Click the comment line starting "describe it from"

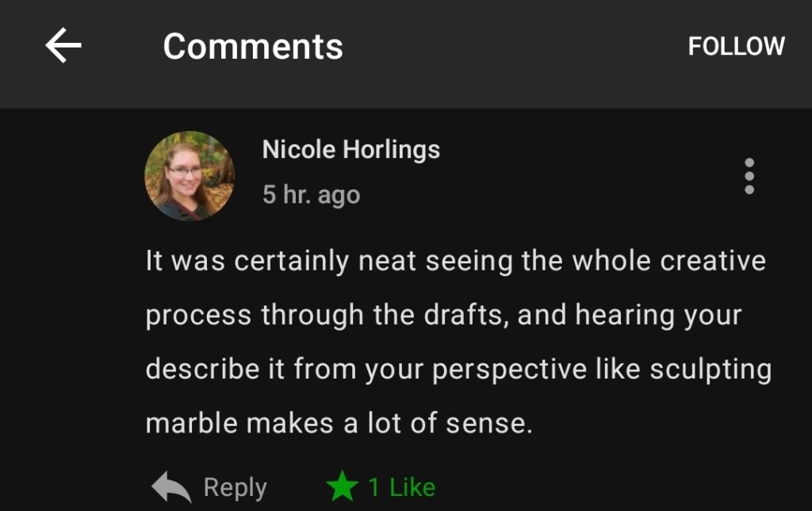pos(458,369)
